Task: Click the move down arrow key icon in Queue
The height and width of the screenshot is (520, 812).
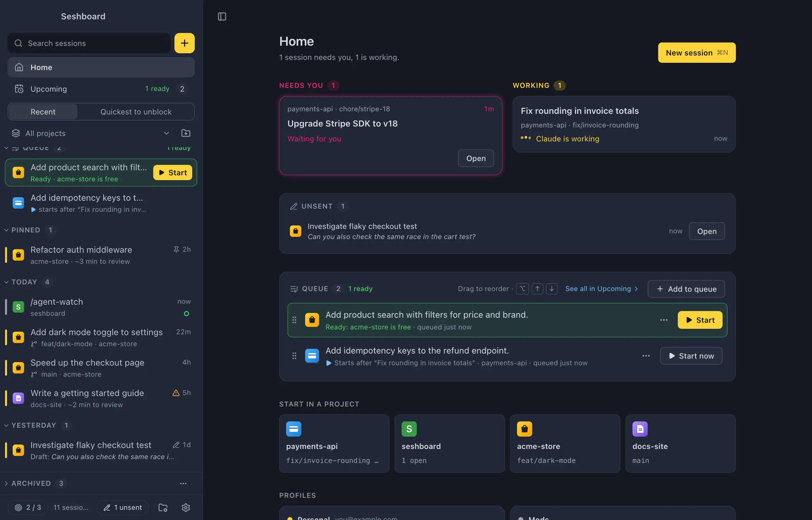Action: (552, 289)
